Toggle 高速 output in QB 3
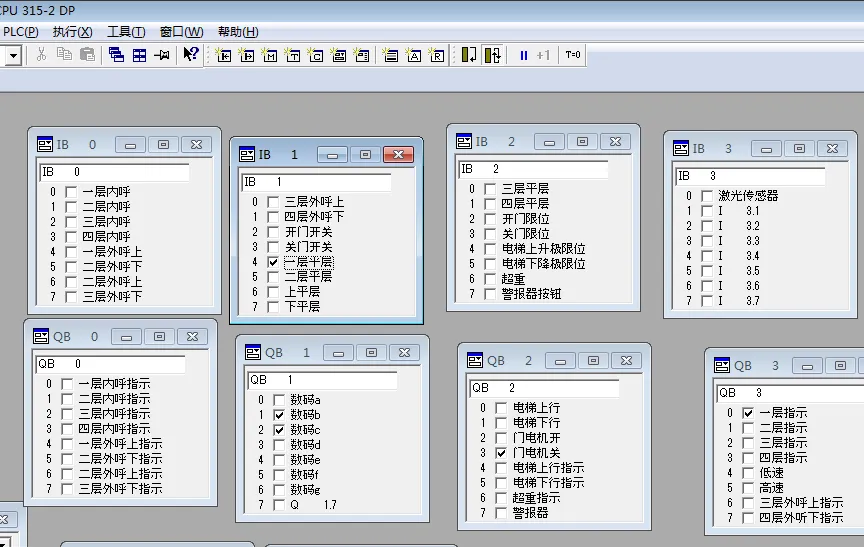864x547 pixels. pyautogui.click(x=748, y=488)
